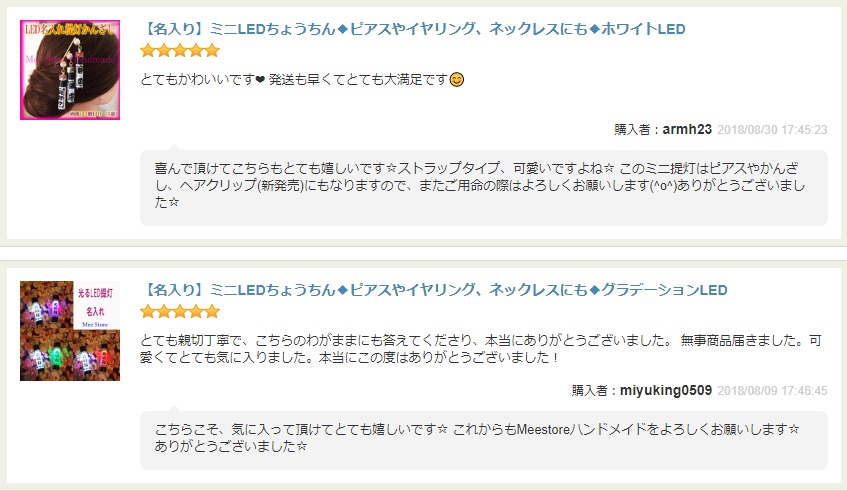Click the fifth star in armh23's rating
The image size is (847, 491).
pyautogui.click(x=212, y=51)
